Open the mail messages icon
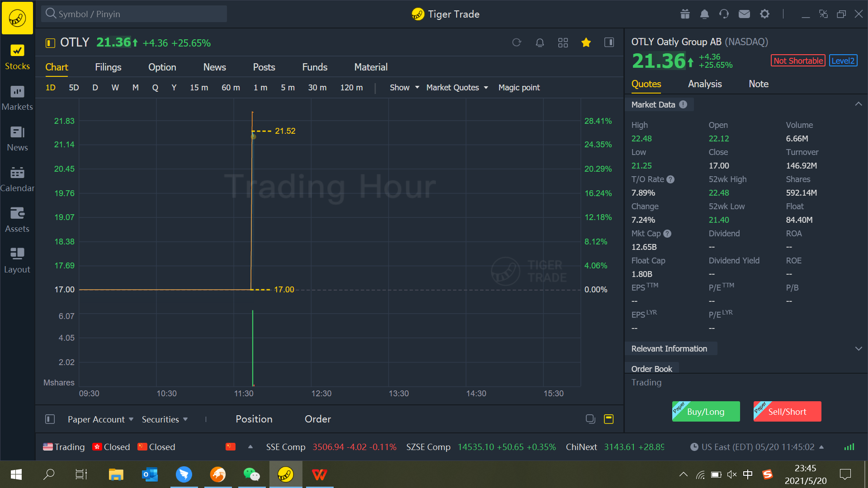 (744, 14)
